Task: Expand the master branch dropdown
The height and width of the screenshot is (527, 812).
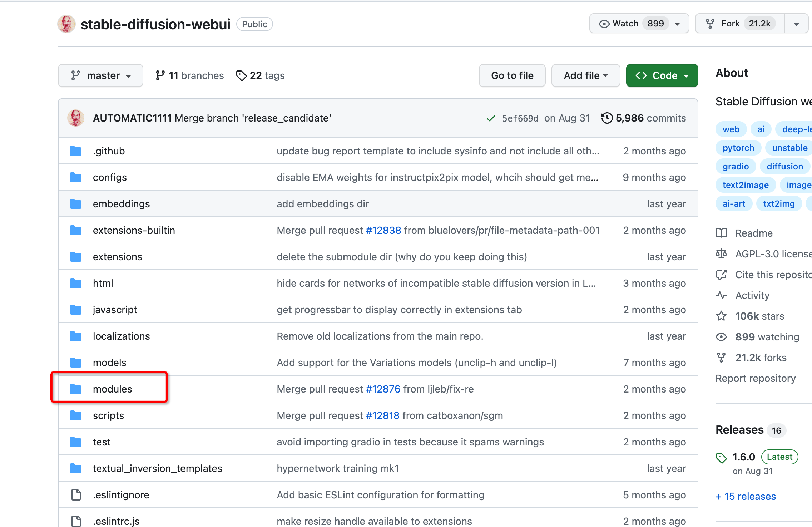Action: click(100, 75)
